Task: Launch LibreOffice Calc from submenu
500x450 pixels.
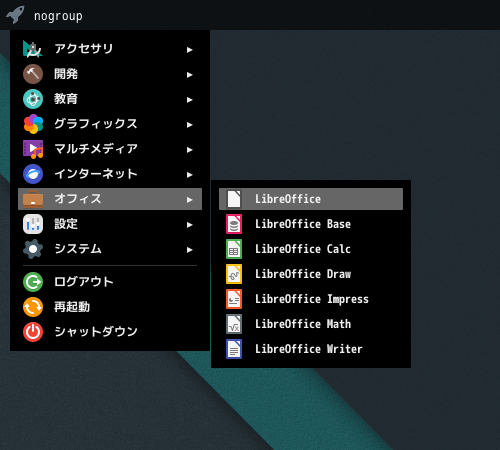Action: coord(311,249)
